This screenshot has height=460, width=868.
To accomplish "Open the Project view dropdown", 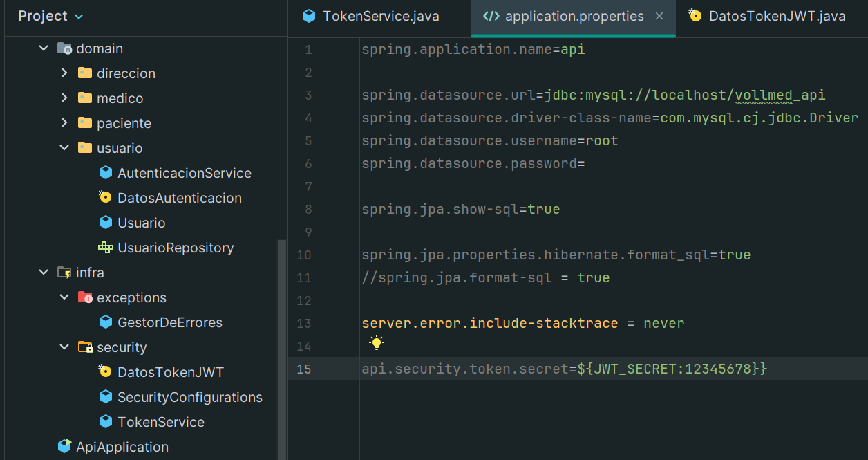I will 50,16.
